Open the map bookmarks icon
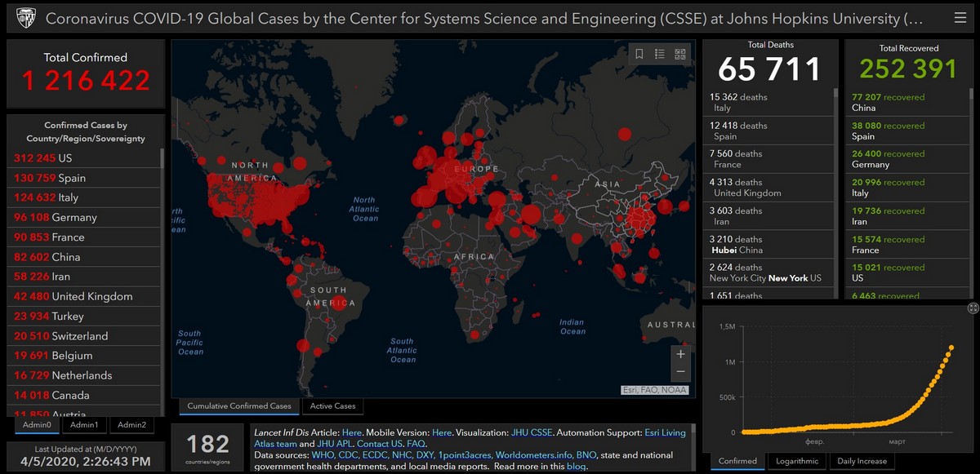980x474 pixels. [639, 55]
